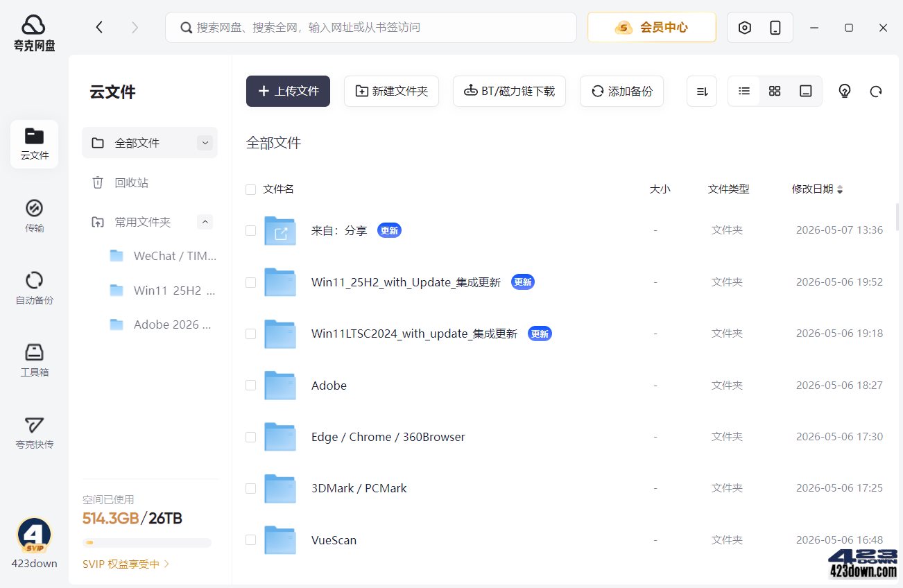
Task: Open 夸克快传 quick transfer section
Action: click(34, 433)
